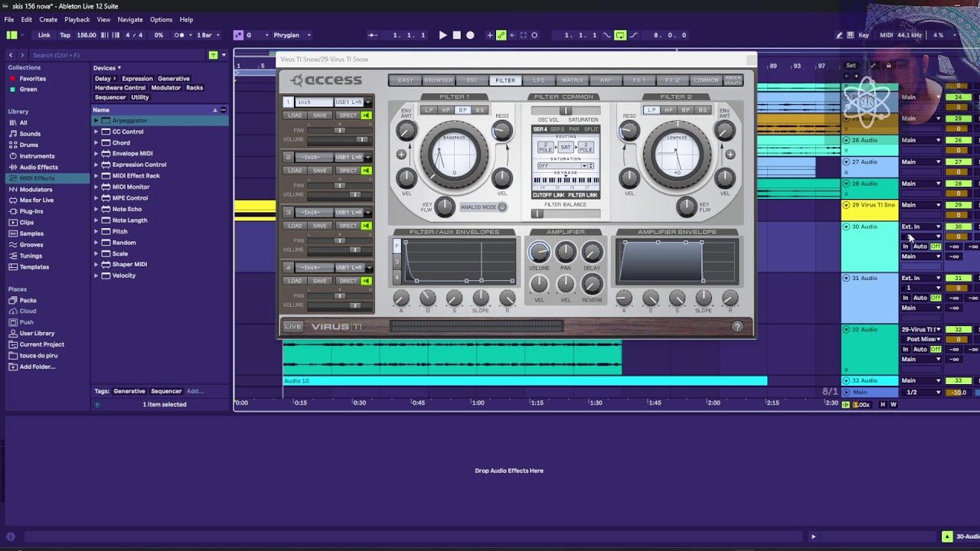Expand the Arpeggiator folder
Screen dimensions: 980x551
coord(96,121)
